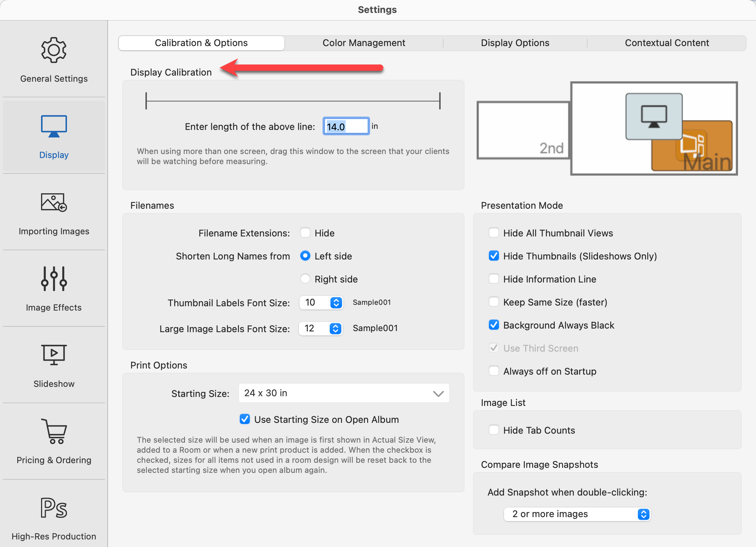Toggle Hide Tab Counts checkbox
The height and width of the screenshot is (547, 756).
pos(494,430)
